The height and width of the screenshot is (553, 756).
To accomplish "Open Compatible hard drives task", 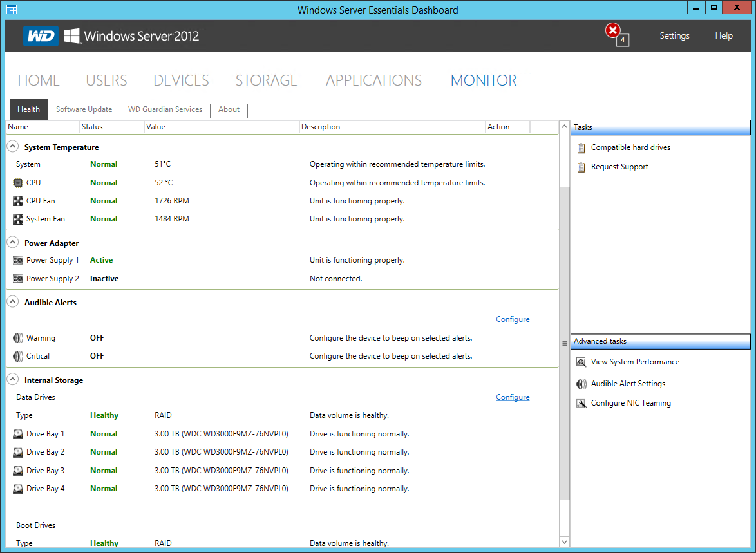I will point(630,147).
